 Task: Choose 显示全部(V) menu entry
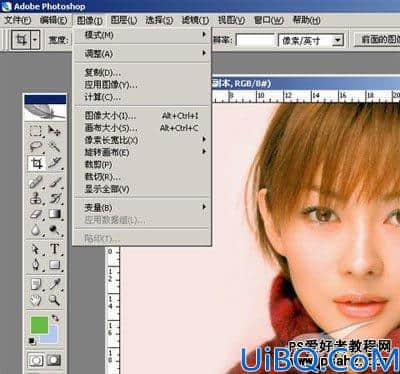(x=142, y=189)
